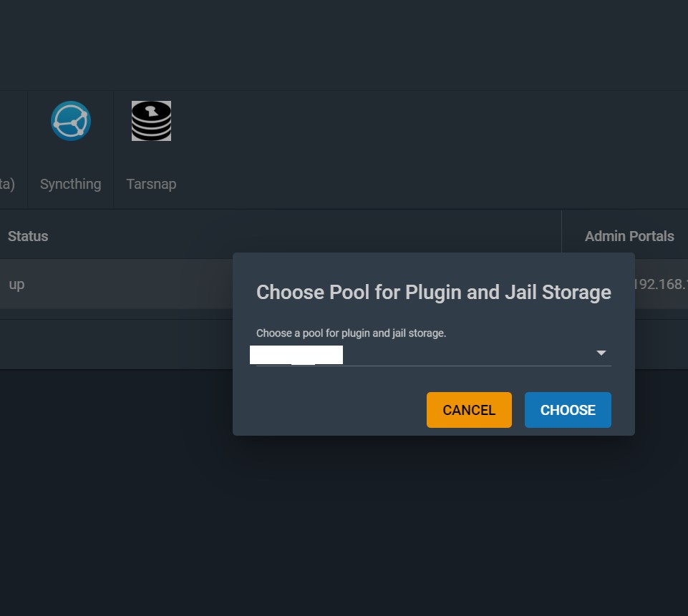Click the "up" status cell
Viewport: 688px width, 616px height.
pyautogui.click(x=16, y=284)
